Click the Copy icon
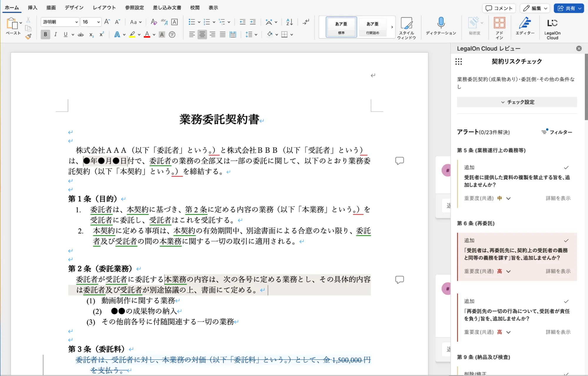 (x=28, y=28)
